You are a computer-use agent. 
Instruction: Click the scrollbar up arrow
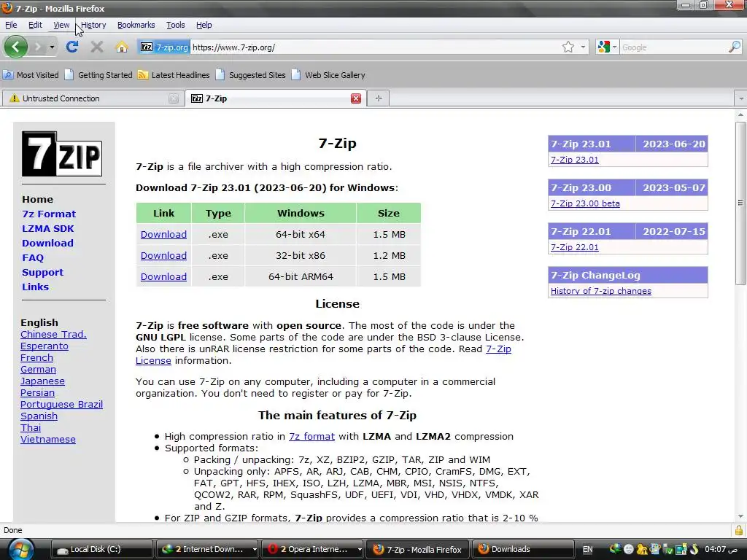pos(740,114)
